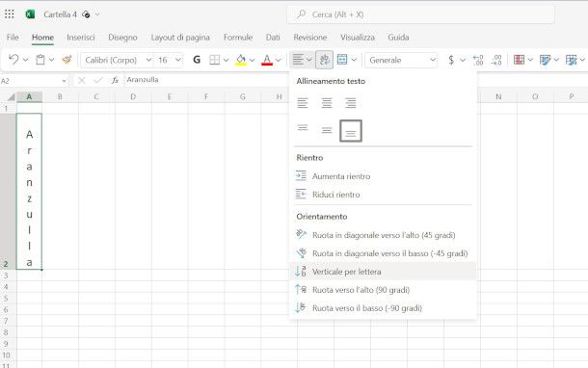The image size is (588, 368).
Task: Click the Undo arrow icon
Action: (13, 60)
